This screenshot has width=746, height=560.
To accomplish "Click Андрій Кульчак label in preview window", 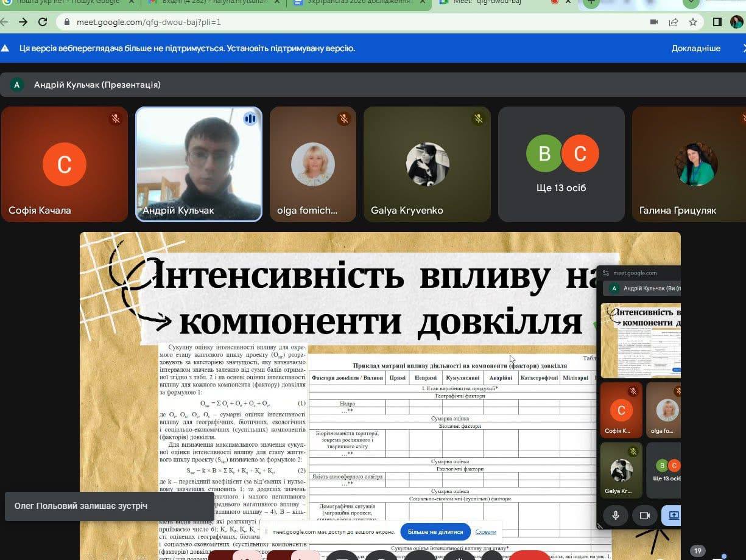I will coord(652,289).
